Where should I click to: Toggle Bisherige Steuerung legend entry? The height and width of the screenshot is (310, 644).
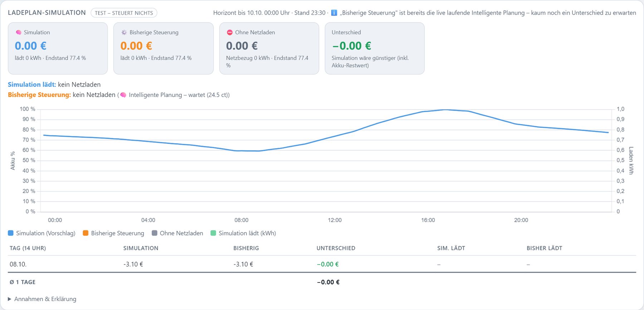click(113, 233)
